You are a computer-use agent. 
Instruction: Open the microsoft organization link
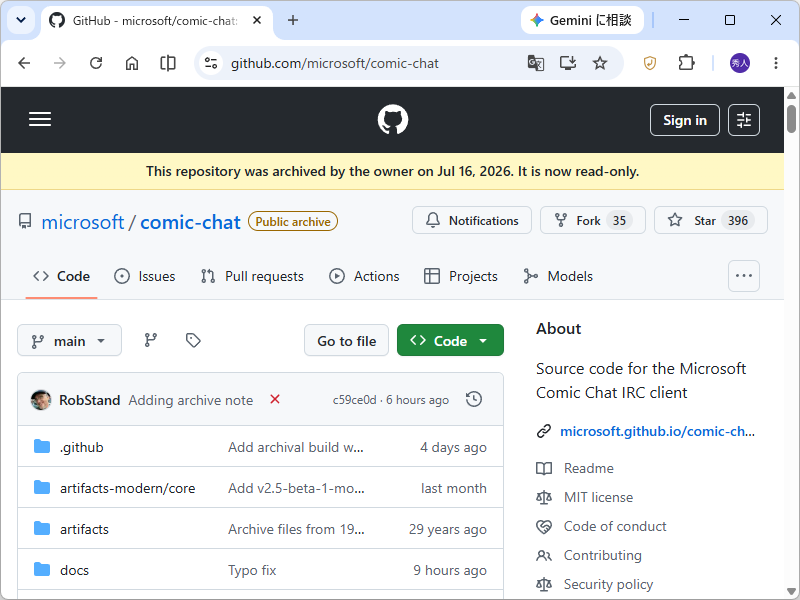pos(83,222)
